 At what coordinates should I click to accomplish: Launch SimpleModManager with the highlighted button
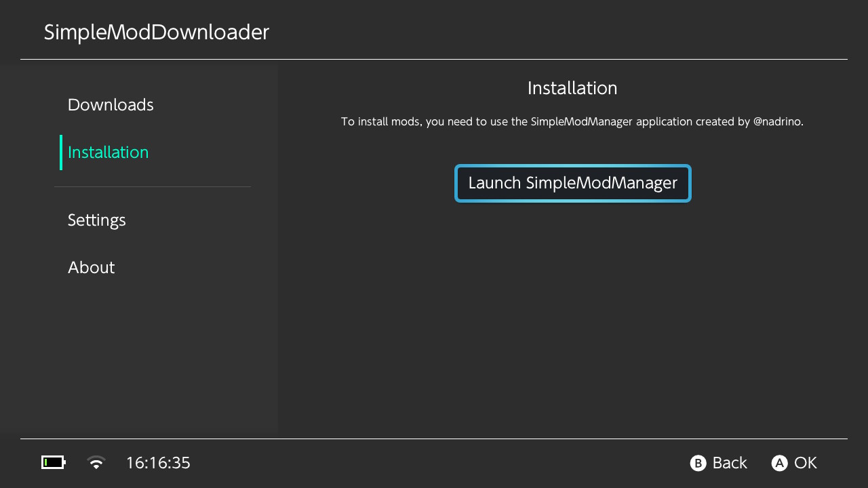(573, 183)
